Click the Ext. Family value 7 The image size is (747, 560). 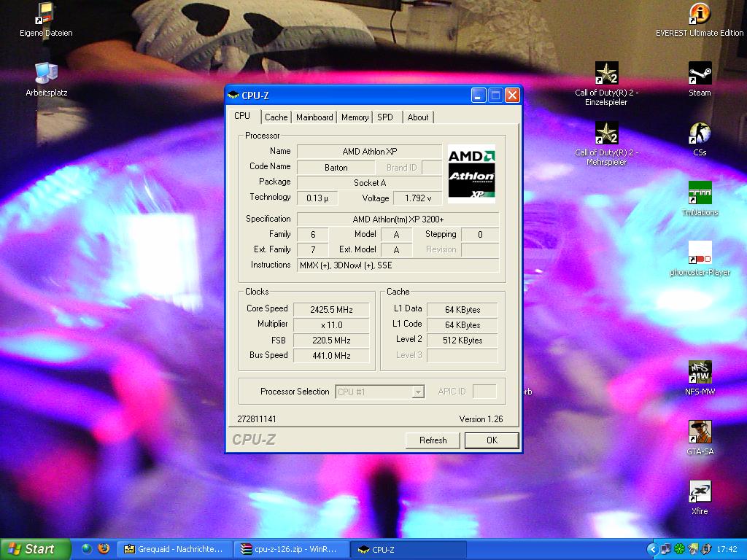pyautogui.click(x=312, y=249)
